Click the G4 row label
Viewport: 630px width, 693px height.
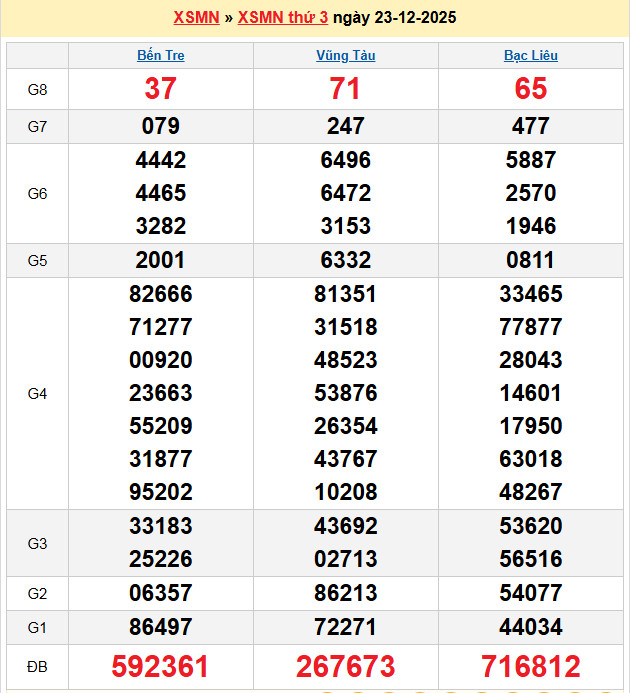(x=37, y=393)
